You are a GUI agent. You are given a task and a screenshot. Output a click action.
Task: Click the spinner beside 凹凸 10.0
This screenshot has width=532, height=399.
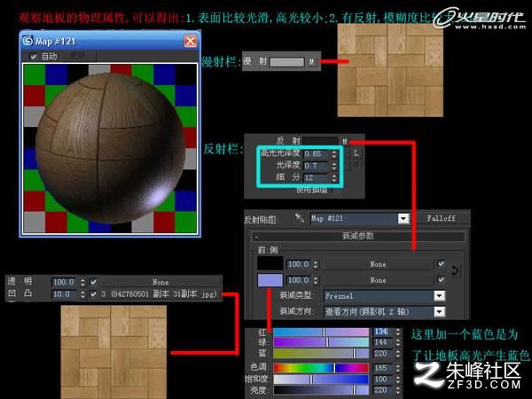(82, 294)
